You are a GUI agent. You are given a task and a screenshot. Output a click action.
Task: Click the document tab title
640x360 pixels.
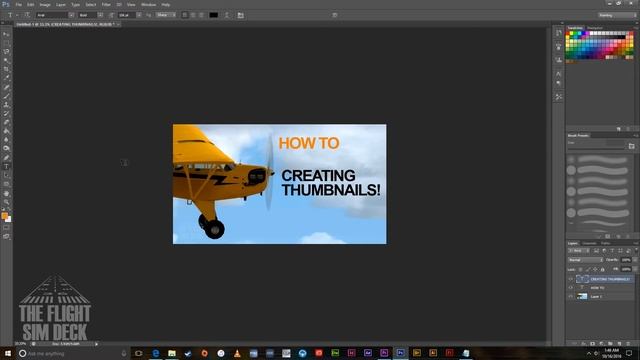pos(66,24)
